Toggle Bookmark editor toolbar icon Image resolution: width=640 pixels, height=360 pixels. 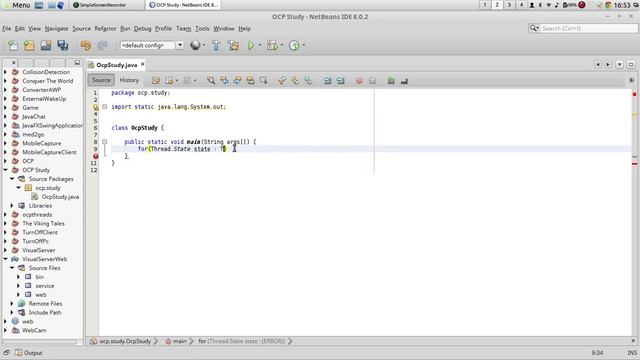tap(308, 80)
